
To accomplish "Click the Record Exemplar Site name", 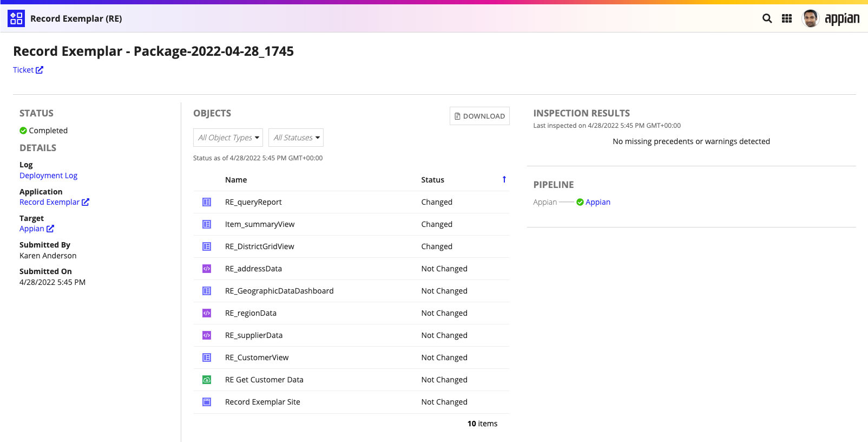I will pos(262,402).
